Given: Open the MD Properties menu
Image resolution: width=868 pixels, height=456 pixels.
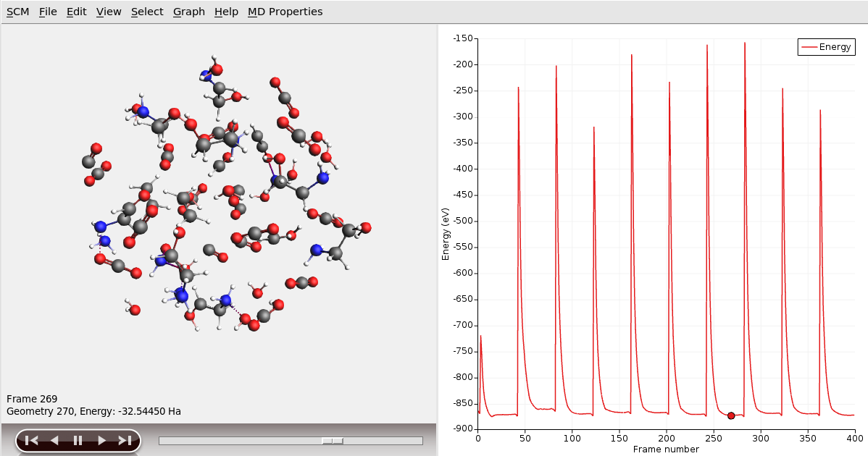Looking at the screenshot, I should click(x=285, y=12).
